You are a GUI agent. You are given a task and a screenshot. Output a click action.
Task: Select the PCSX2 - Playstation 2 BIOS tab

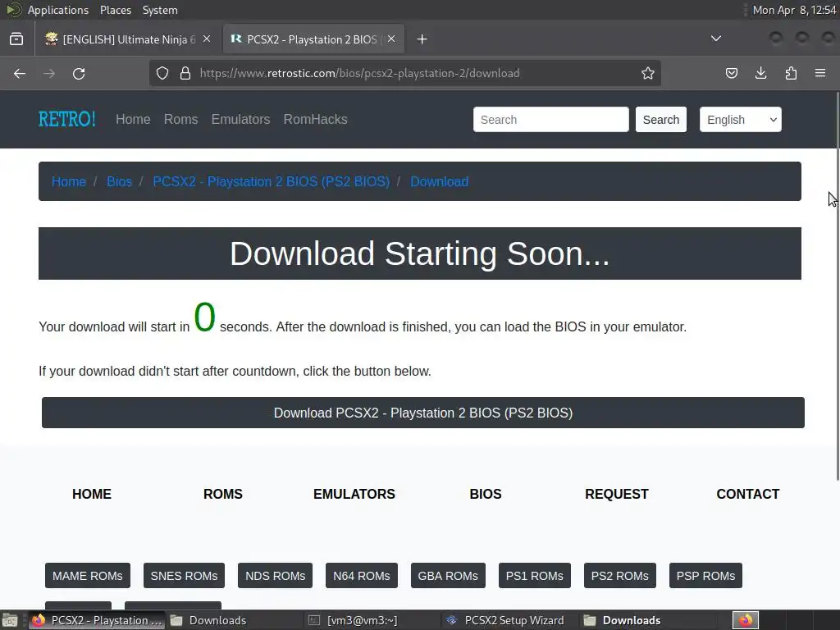click(313, 39)
